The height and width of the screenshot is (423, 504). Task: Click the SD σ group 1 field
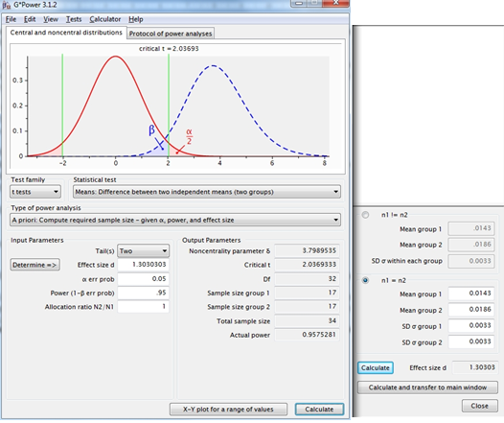[471, 325]
